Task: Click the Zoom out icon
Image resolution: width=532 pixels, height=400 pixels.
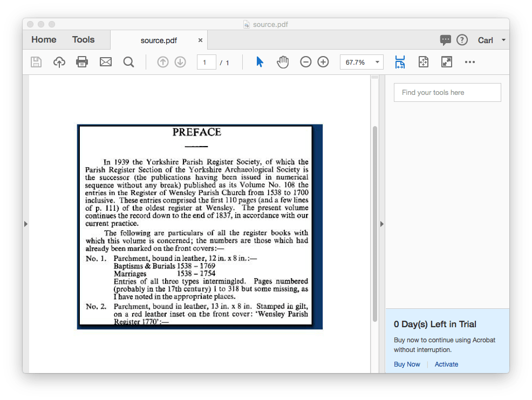Action: (x=305, y=61)
